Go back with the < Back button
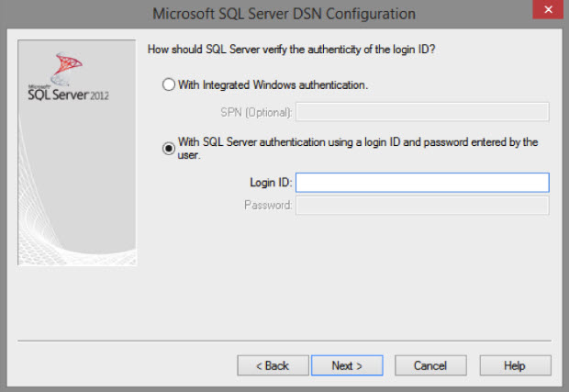The height and width of the screenshot is (392, 569). (273, 365)
